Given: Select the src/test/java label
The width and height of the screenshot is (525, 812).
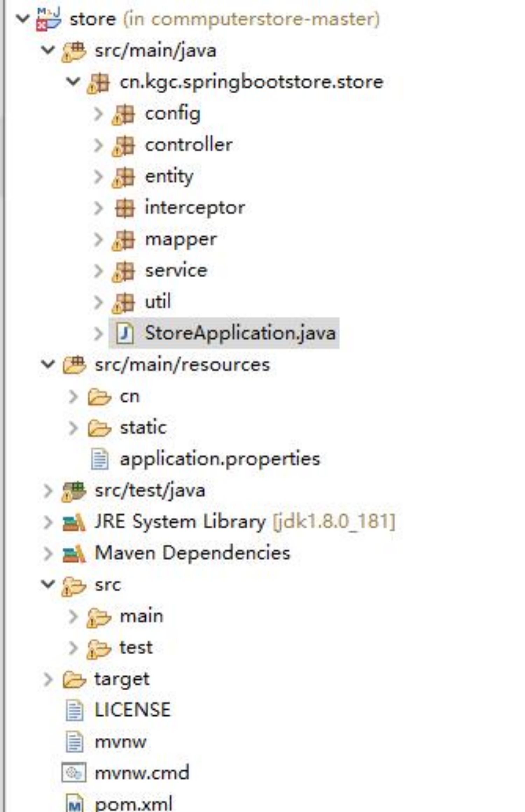Looking at the screenshot, I should tap(150, 491).
